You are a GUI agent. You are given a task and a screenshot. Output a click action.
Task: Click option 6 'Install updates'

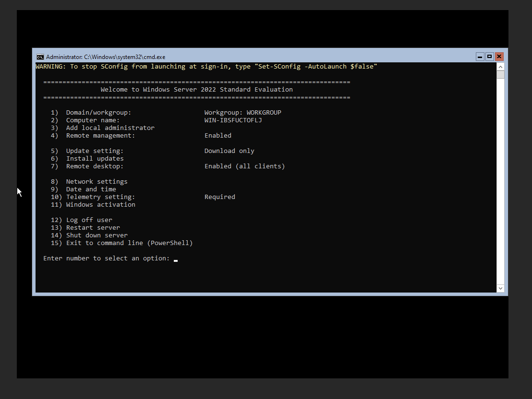point(95,159)
